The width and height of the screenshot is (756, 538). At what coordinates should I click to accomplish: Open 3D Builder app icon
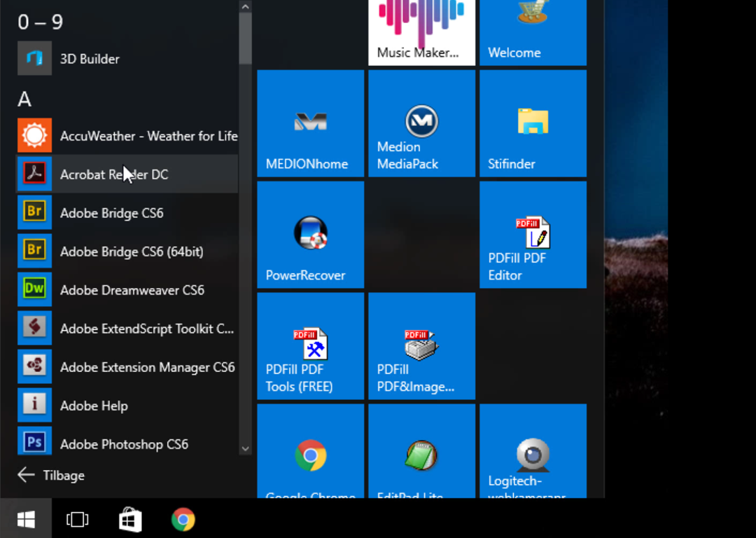pos(35,58)
